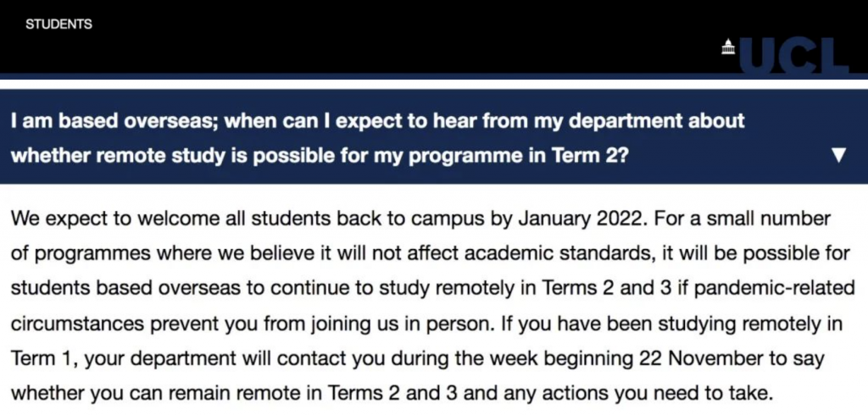Collapse the FAQ using the white triangle arrow
The width and height of the screenshot is (868, 416).
pyautogui.click(x=839, y=155)
